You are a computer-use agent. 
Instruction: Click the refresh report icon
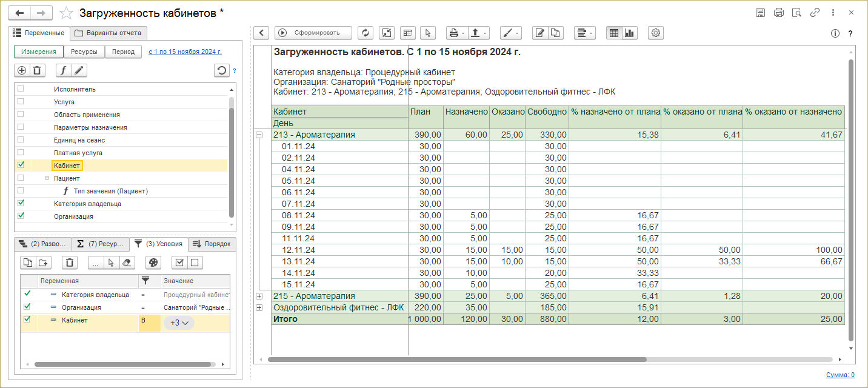366,33
